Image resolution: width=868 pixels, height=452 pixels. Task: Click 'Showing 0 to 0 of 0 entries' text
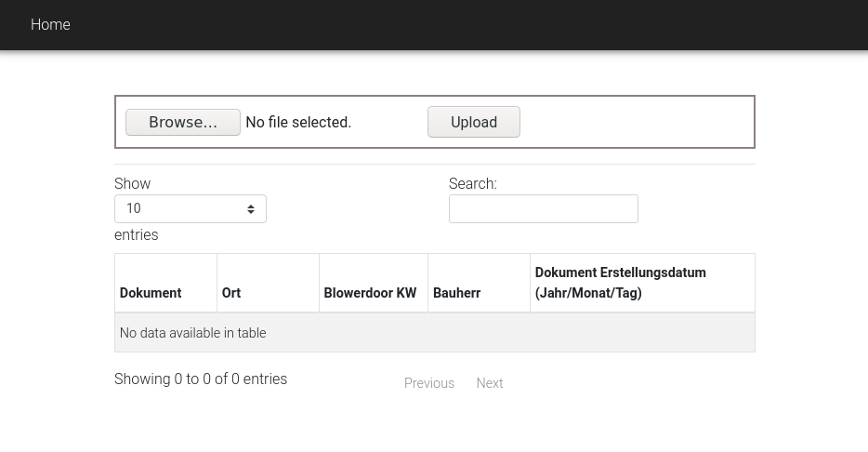pyautogui.click(x=201, y=379)
